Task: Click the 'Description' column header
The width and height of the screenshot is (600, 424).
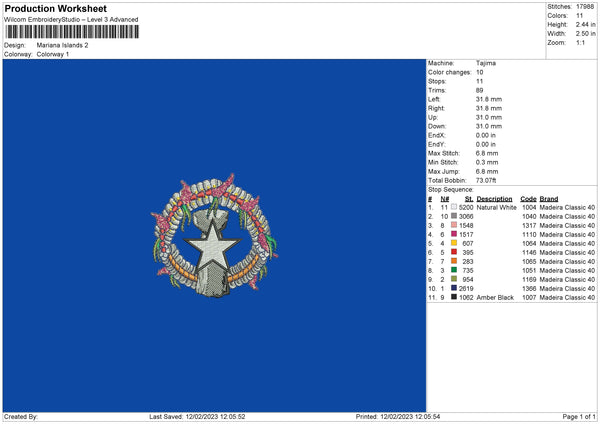Action: 494,199
